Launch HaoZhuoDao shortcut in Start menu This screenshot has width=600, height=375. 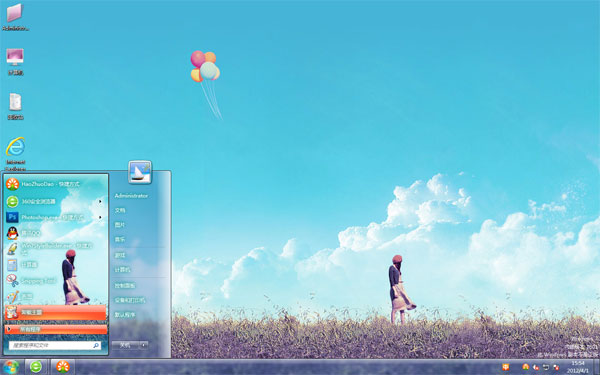pyautogui.click(x=56, y=184)
